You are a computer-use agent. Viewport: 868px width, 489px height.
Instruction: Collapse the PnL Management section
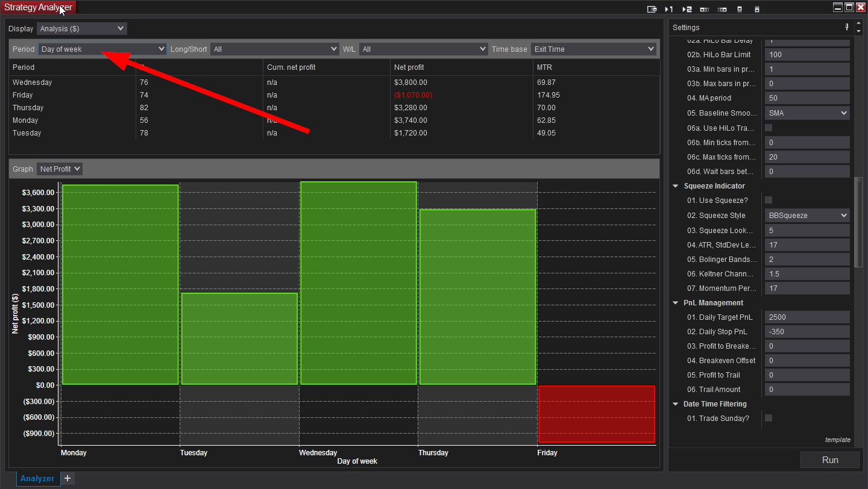(676, 303)
